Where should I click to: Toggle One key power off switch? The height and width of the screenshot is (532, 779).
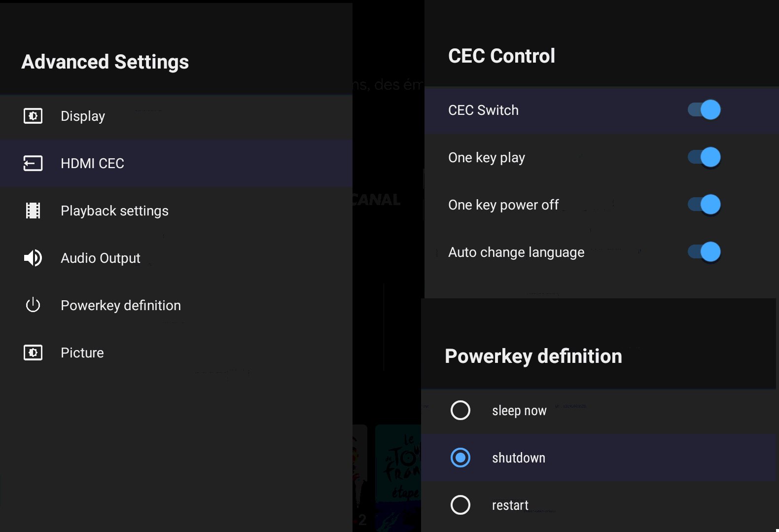pyautogui.click(x=704, y=205)
